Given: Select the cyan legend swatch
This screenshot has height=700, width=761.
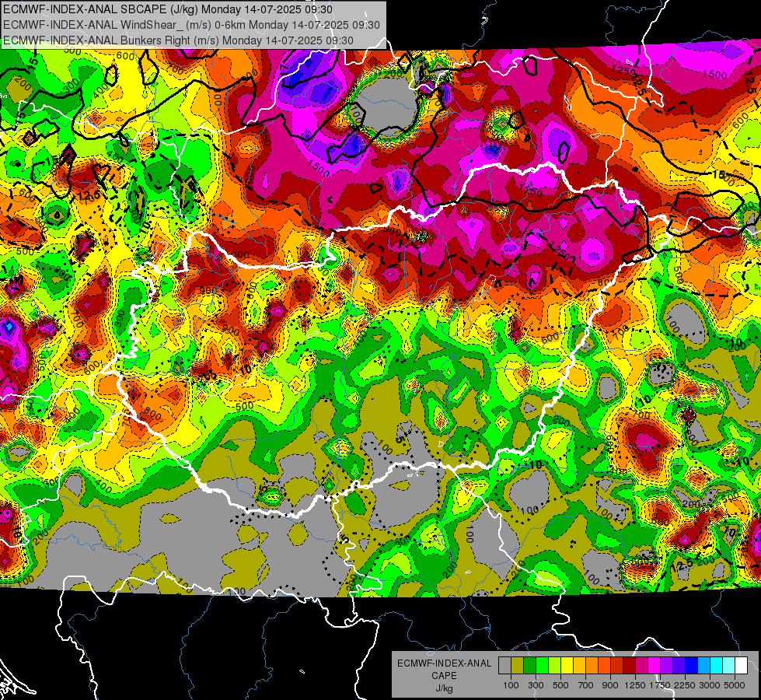Looking at the screenshot, I should (717, 665).
